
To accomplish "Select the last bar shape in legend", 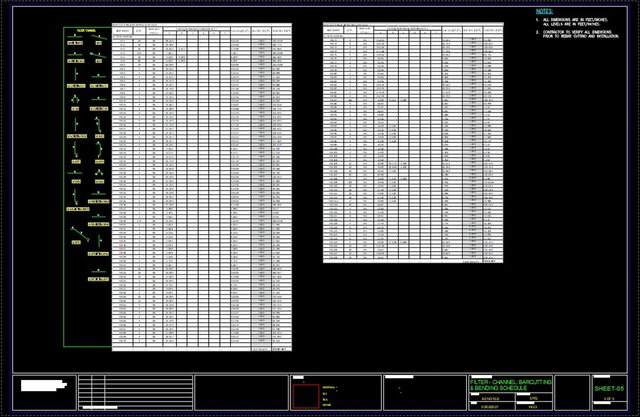I will [98, 279].
